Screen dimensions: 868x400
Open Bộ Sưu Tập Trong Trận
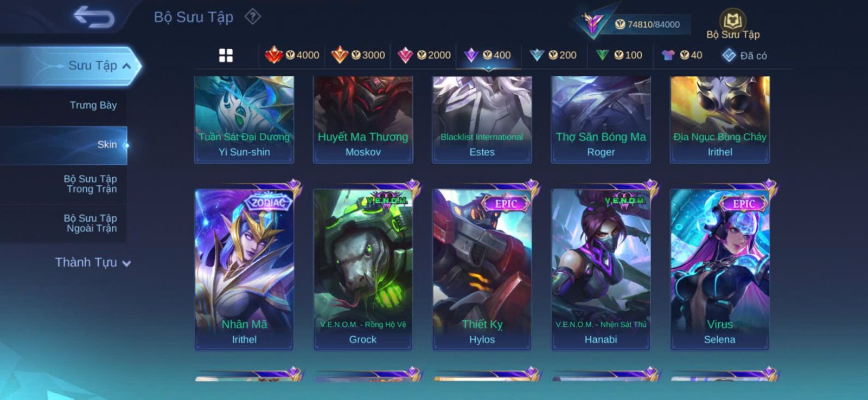91,184
